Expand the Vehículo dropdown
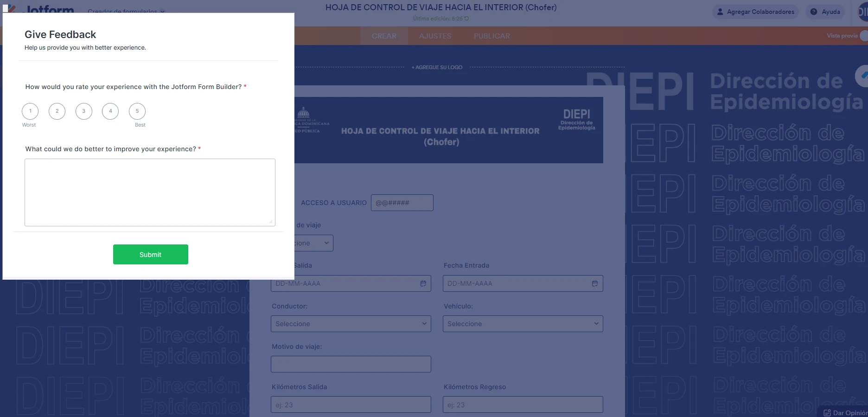 point(523,324)
